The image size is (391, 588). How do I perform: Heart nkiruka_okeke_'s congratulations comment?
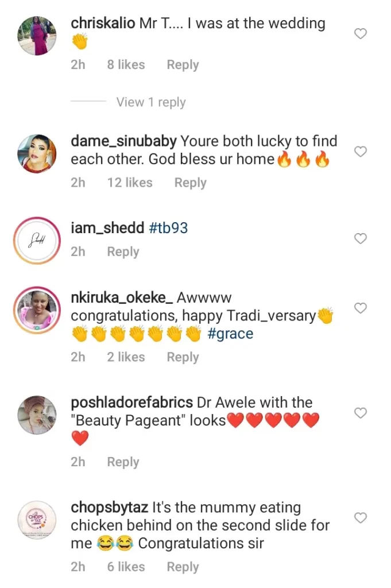click(360, 308)
